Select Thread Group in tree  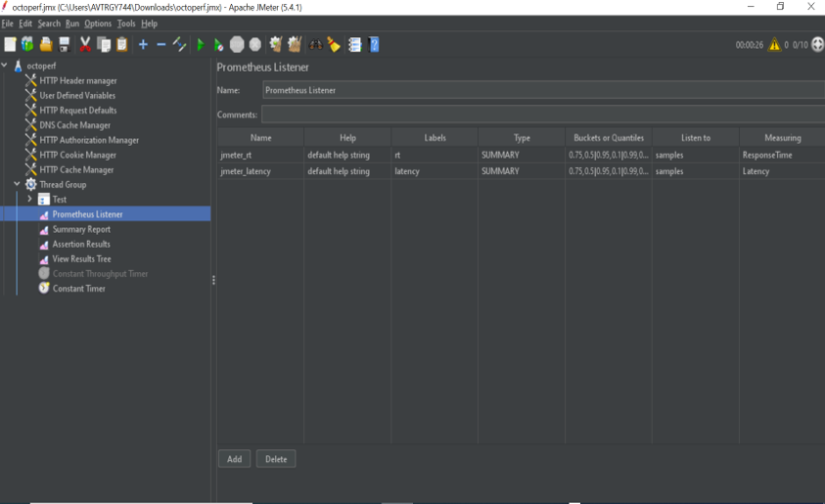tap(63, 184)
